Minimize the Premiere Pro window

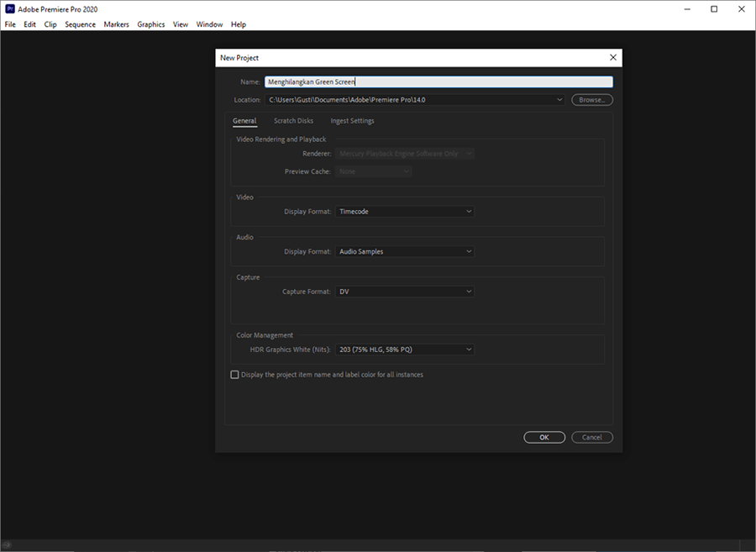tap(687, 9)
